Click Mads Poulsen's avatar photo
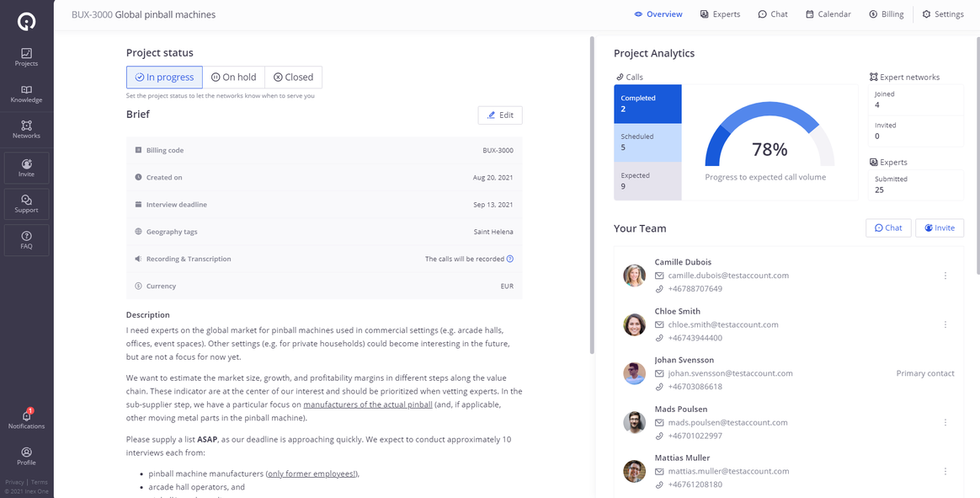Screen dimensions: 980x498 634,422
